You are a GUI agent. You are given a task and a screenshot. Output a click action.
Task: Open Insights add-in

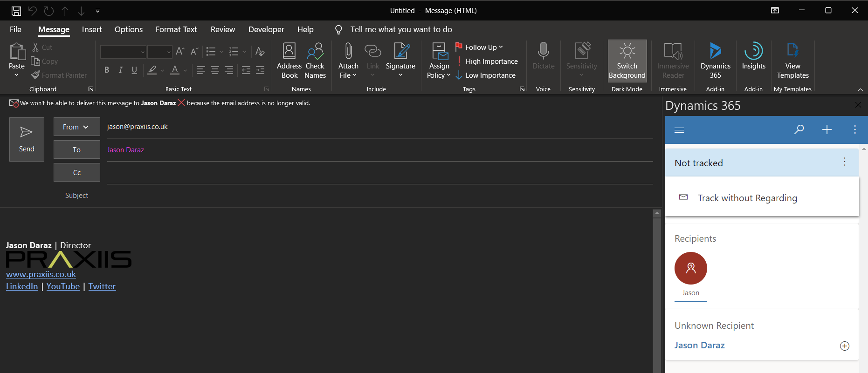(x=753, y=57)
